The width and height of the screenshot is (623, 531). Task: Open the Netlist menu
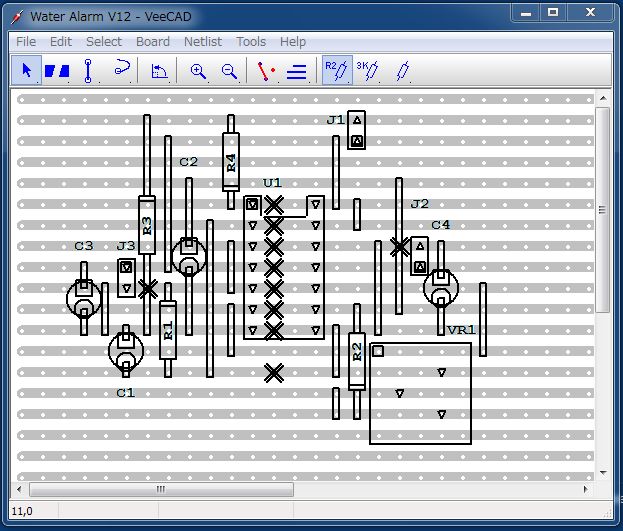(203, 41)
